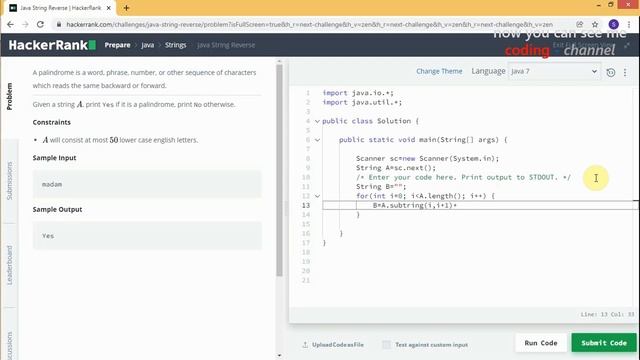Click the Constraints heading
Screen dimensions: 640x360
51,122
